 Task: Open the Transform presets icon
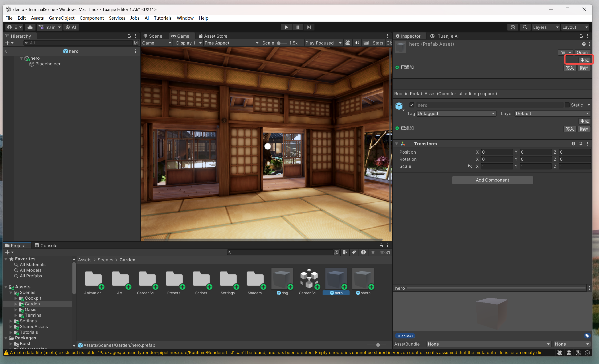coord(581,144)
